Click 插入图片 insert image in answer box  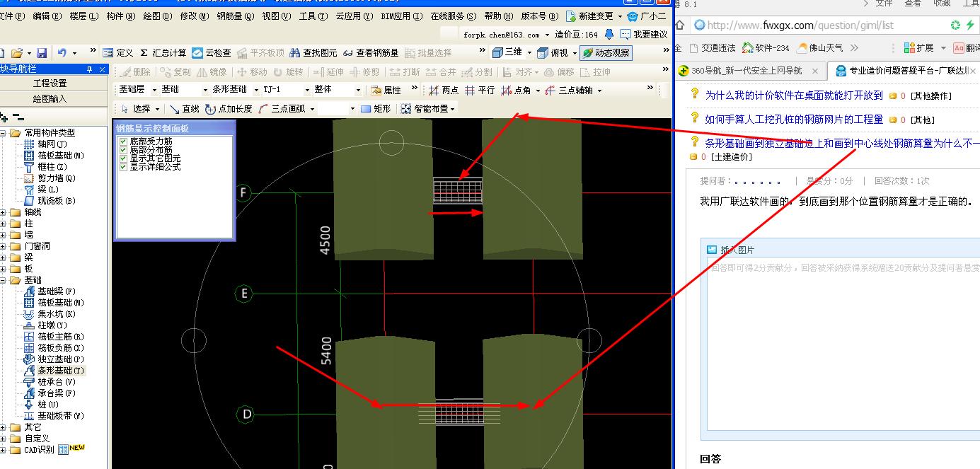(x=731, y=250)
